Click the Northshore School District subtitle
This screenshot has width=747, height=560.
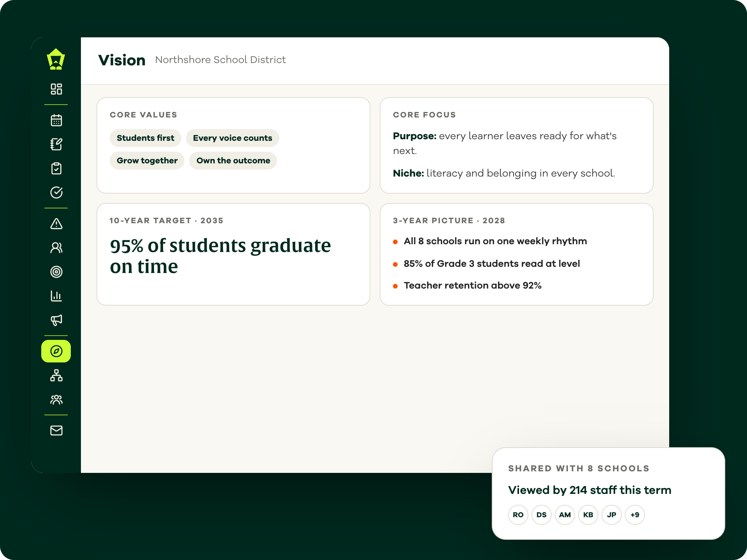pyautogui.click(x=220, y=59)
